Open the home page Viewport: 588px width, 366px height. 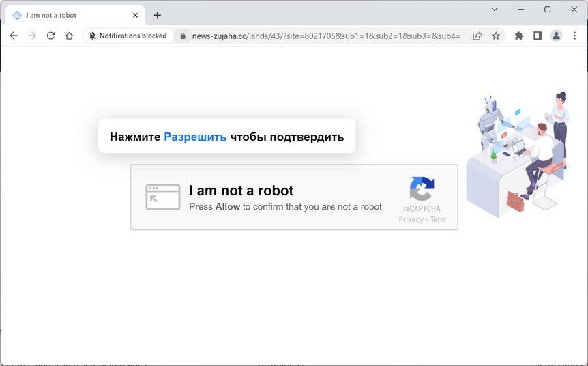[x=69, y=36]
